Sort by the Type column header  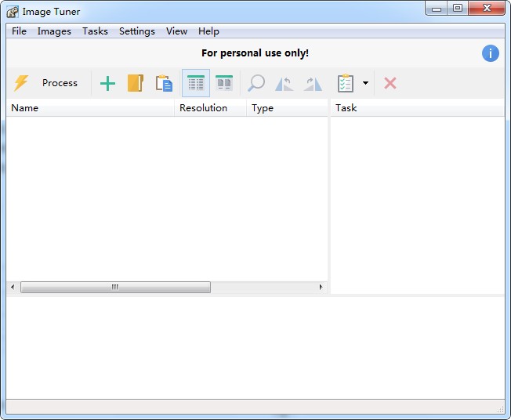[287, 108]
